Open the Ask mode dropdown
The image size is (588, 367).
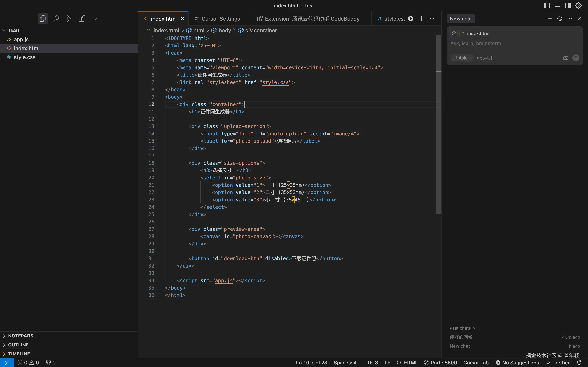coord(462,58)
